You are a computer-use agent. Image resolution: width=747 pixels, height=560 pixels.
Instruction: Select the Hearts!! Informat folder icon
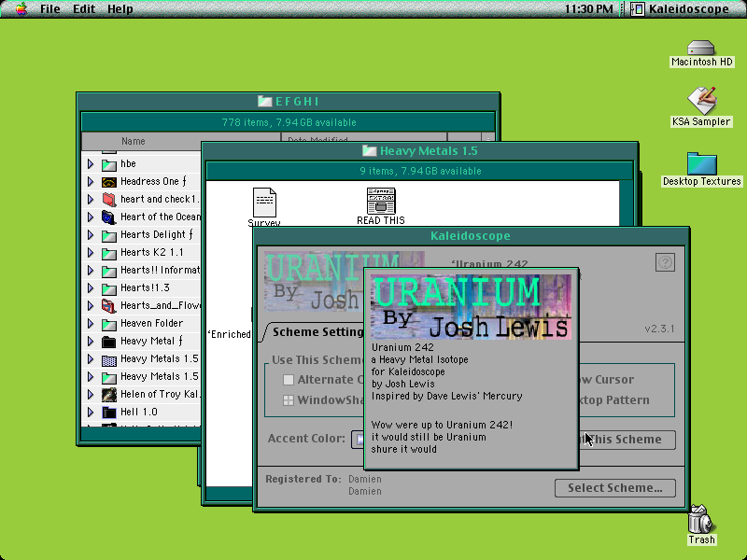pos(109,271)
